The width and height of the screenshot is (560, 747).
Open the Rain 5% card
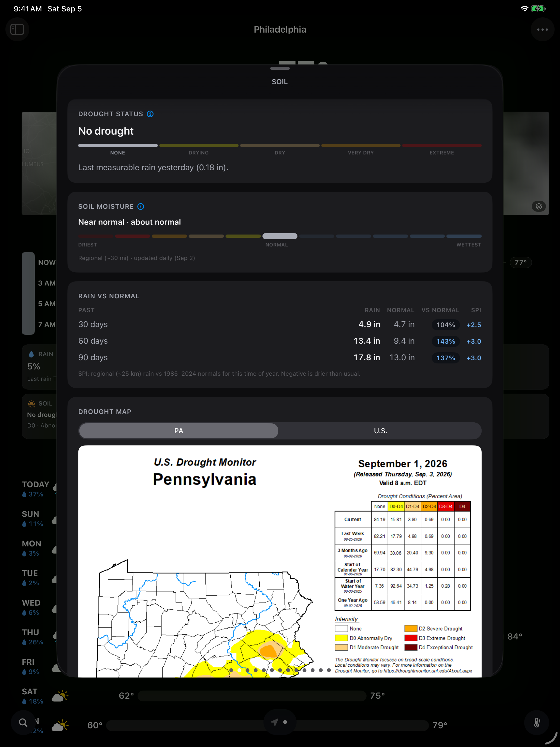coord(39,367)
